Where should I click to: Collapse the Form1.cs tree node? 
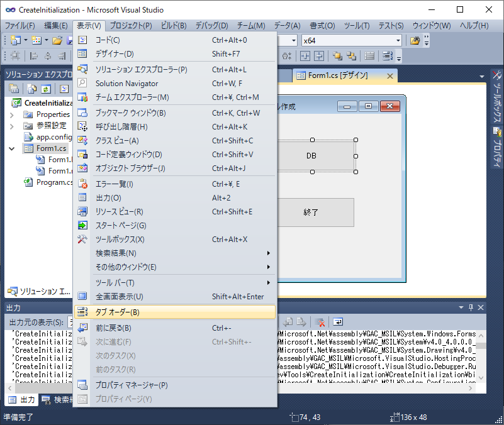(12, 149)
